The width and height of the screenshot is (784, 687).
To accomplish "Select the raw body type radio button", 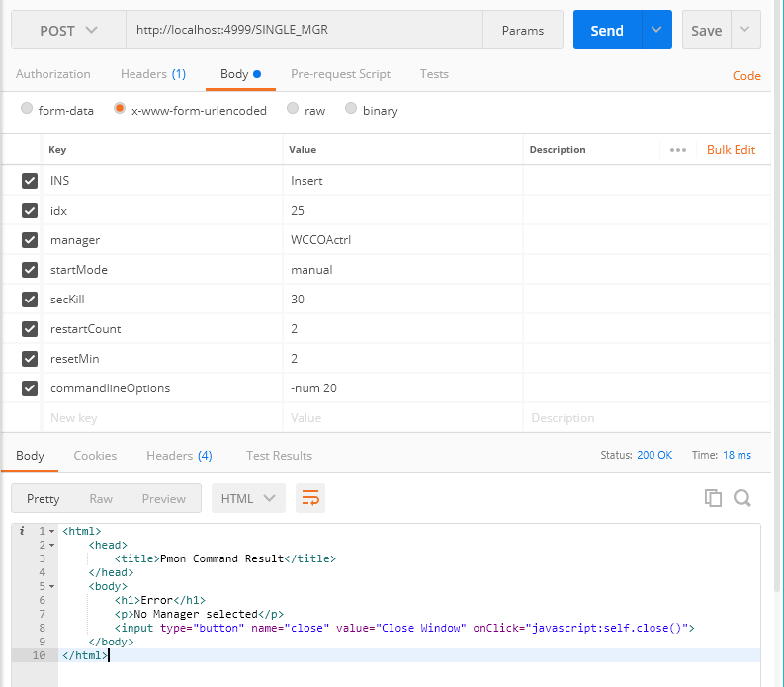I will pyautogui.click(x=293, y=110).
